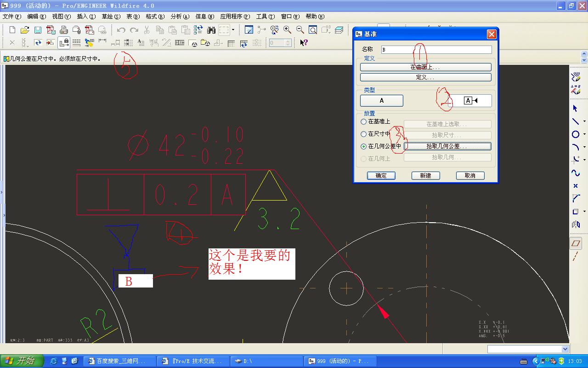Expand the use edge tool flyout arrow
The width and height of the screenshot is (588, 368).
point(584,212)
